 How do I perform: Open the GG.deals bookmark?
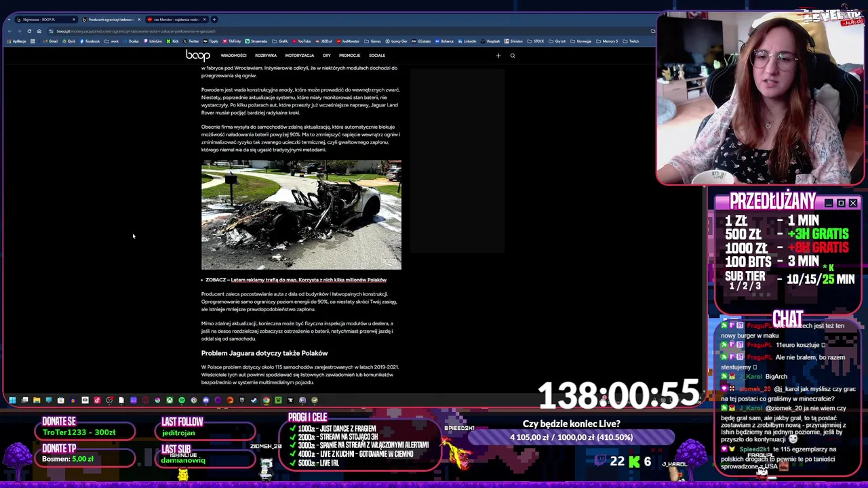pyautogui.click(x=421, y=41)
